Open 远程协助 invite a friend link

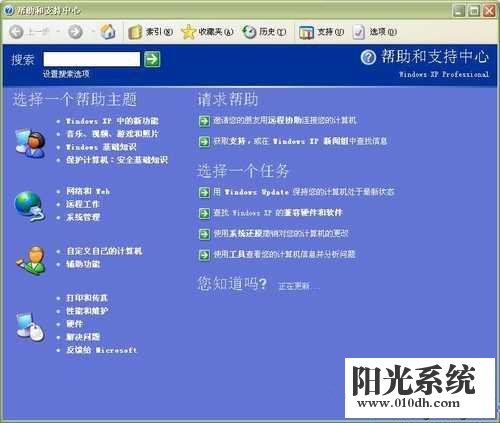pyautogui.click(x=285, y=120)
